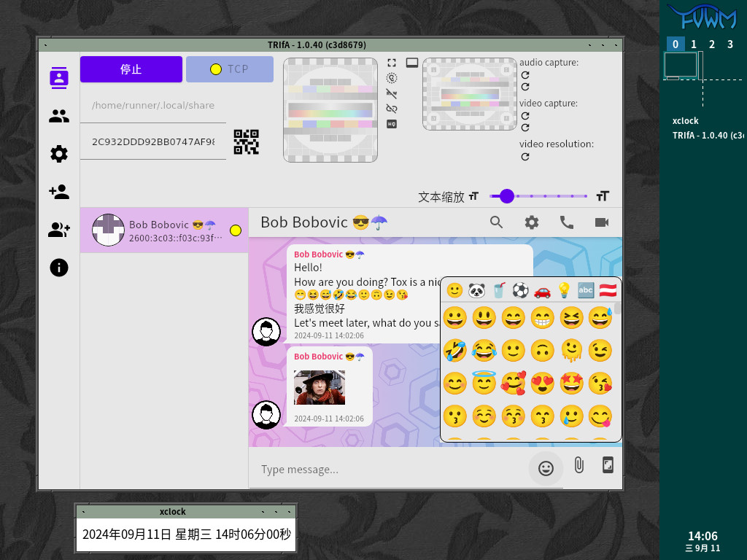Click the create group icon in sidebar
Screen dimensions: 747x560
coord(59,230)
